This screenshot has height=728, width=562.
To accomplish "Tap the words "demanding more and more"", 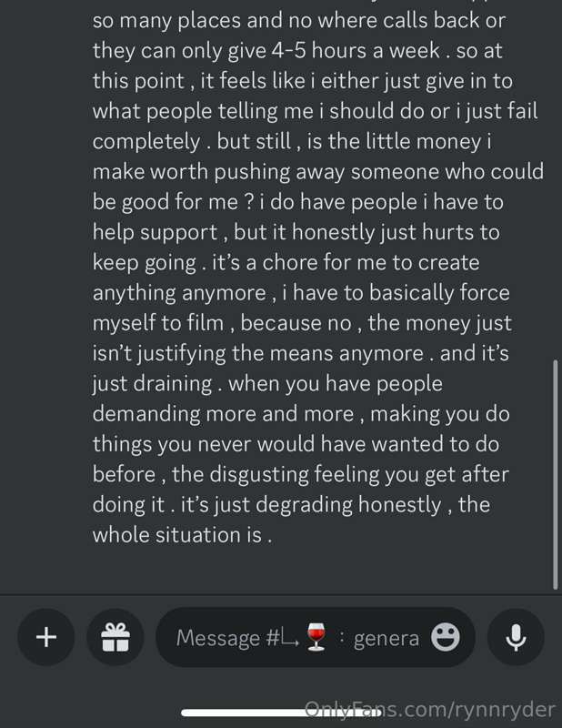I will coord(223,414).
